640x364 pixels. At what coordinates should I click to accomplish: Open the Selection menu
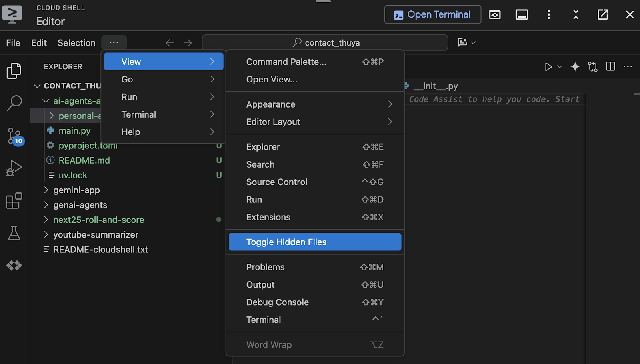(76, 43)
